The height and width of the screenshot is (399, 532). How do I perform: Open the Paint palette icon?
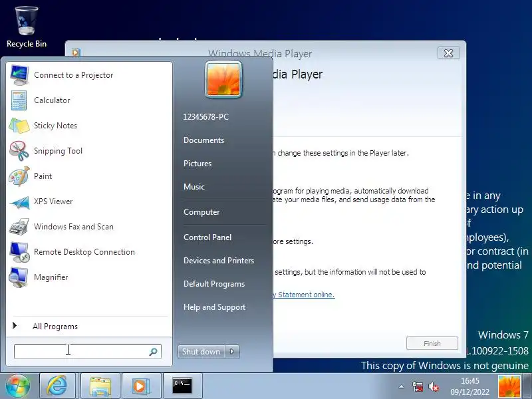pyautogui.click(x=19, y=176)
